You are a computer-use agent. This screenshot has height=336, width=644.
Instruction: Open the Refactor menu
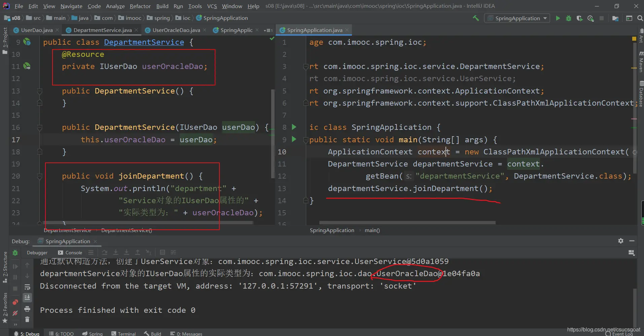140,6
